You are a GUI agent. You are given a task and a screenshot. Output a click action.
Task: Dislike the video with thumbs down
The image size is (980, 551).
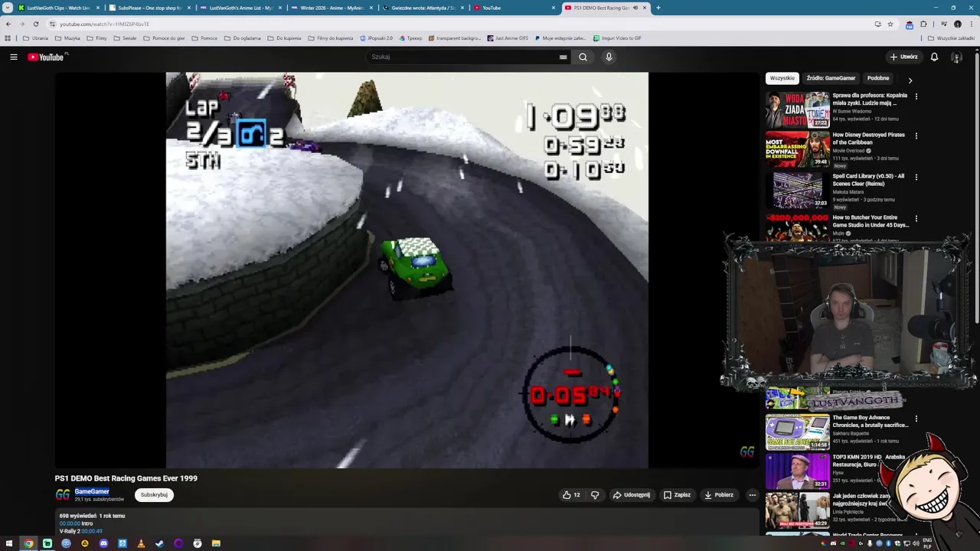595,494
